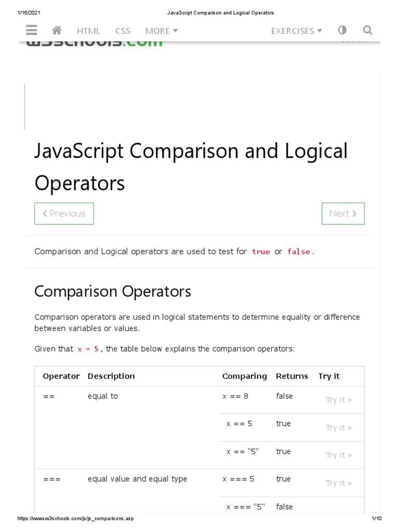This screenshot has width=399, height=532.
Task: Open Try it for x === 5
Action: (339, 484)
